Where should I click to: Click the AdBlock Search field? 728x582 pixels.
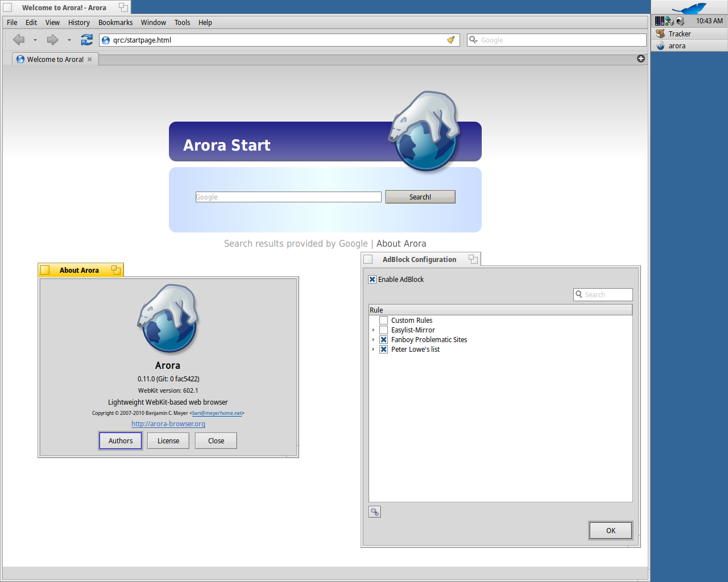pos(603,294)
